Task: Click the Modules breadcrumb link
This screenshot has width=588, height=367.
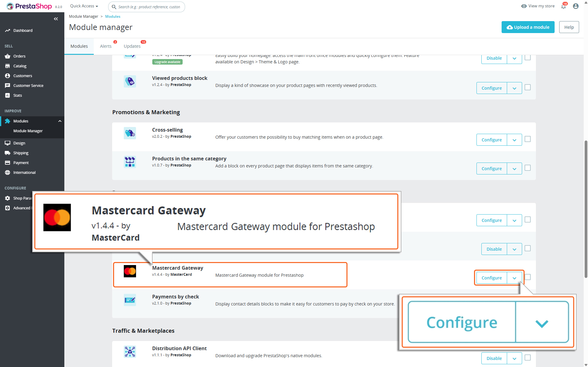Action: click(x=113, y=17)
